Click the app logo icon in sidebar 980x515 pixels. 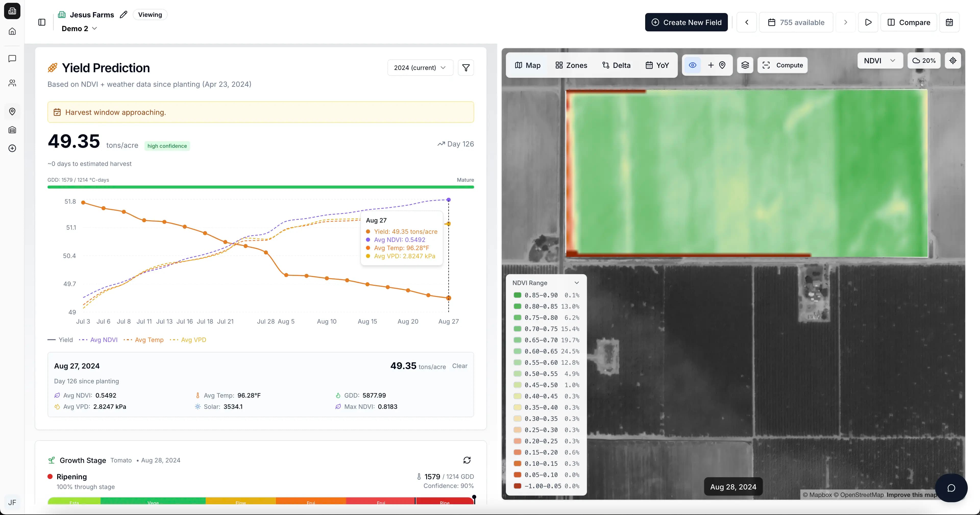[x=12, y=11]
